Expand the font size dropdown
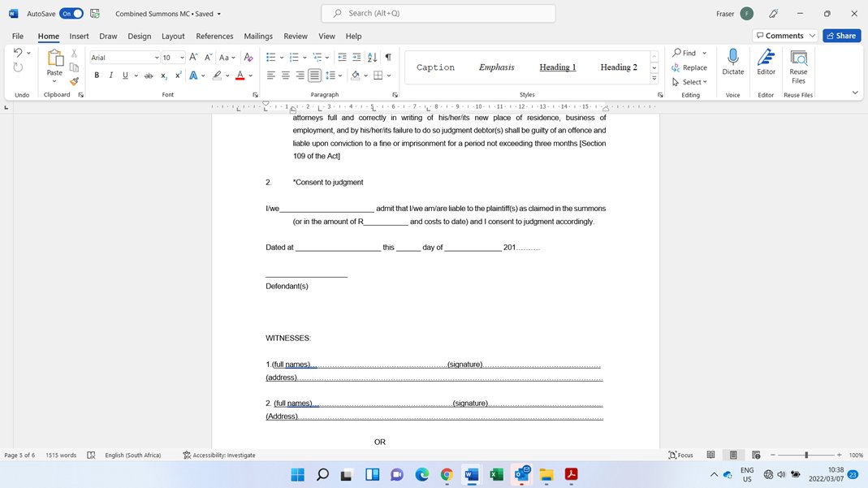 pos(182,58)
